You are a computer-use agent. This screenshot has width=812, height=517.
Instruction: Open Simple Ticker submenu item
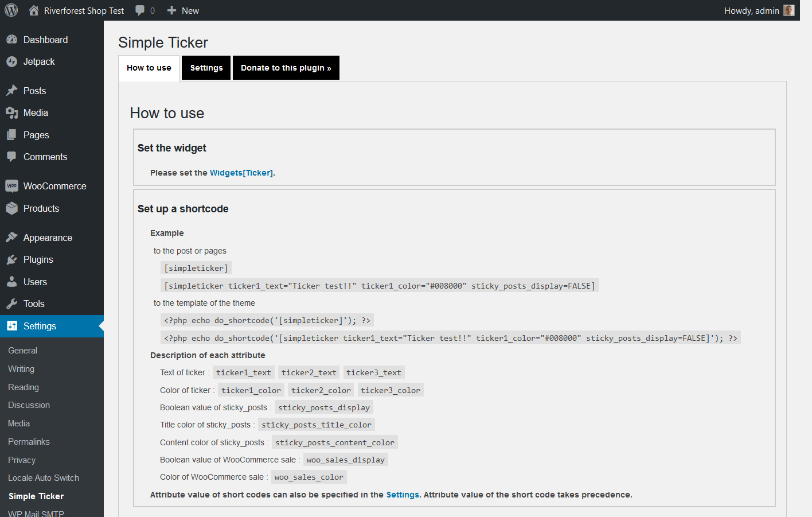pos(36,496)
